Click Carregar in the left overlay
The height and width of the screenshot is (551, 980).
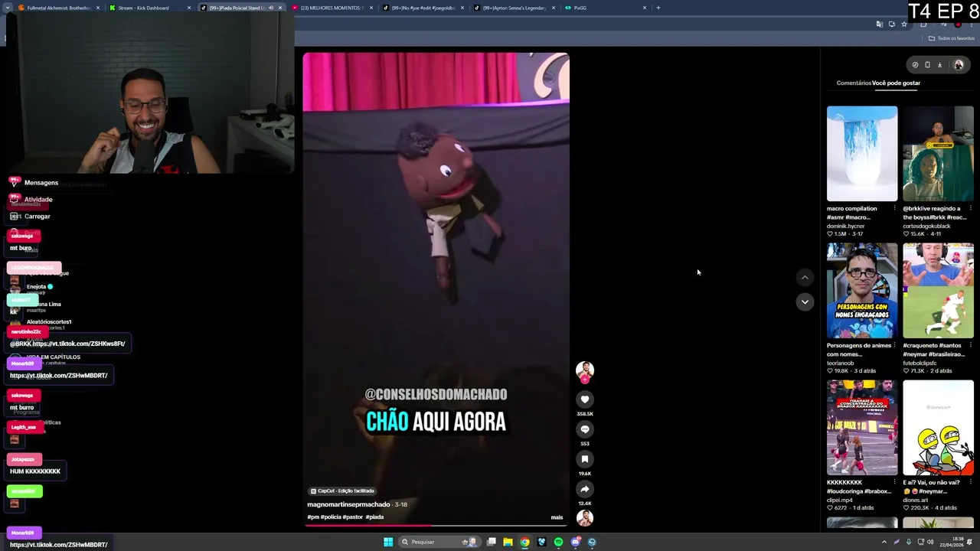coord(37,217)
